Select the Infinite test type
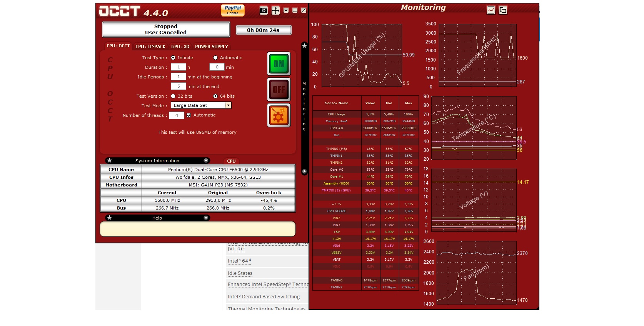 (173, 58)
